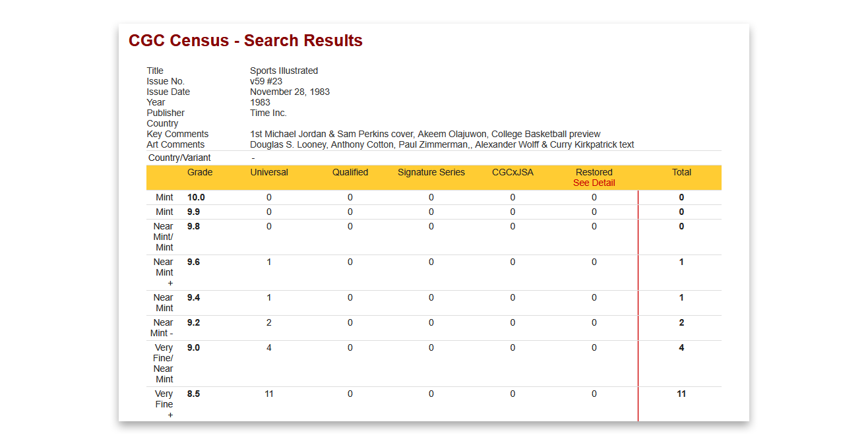Click the Signature Series column header
868x445 pixels.
pyautogui.click(x=431, y=172)
